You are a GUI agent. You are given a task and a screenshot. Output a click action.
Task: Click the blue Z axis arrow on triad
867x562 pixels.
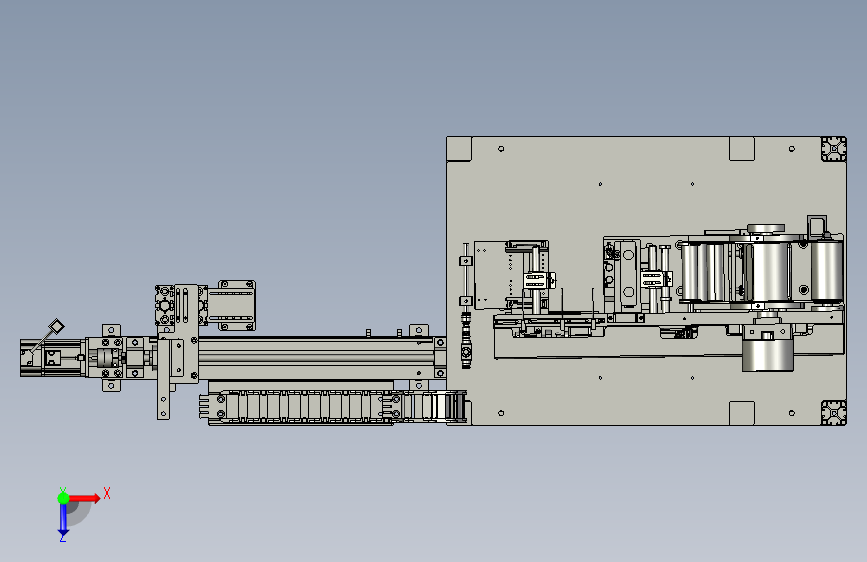pyautogui.click(x=63, y=521)
